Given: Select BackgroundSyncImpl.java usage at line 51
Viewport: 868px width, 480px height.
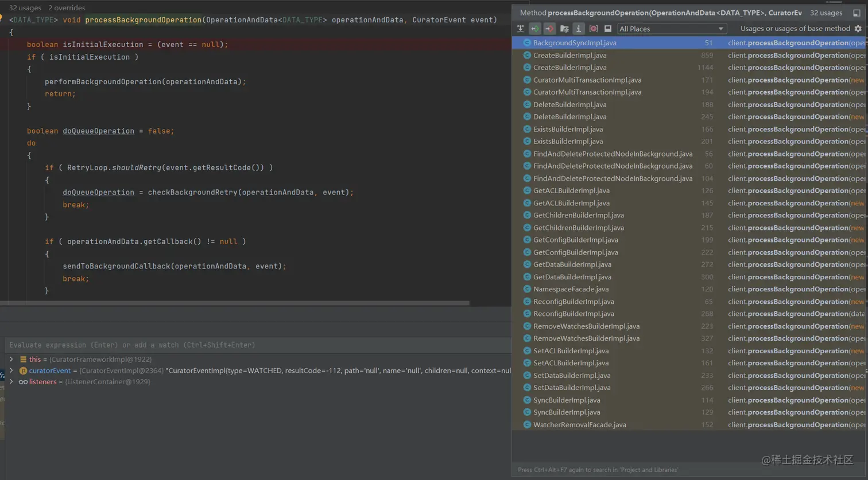Looking at the screenshot, I should click(689, 43).
